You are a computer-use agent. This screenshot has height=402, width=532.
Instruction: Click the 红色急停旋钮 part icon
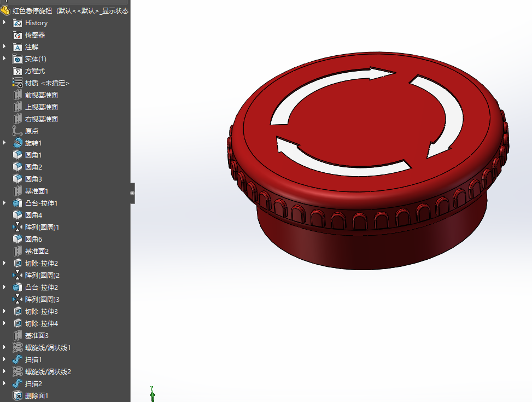pyautogui.click(x=5, y=11)
